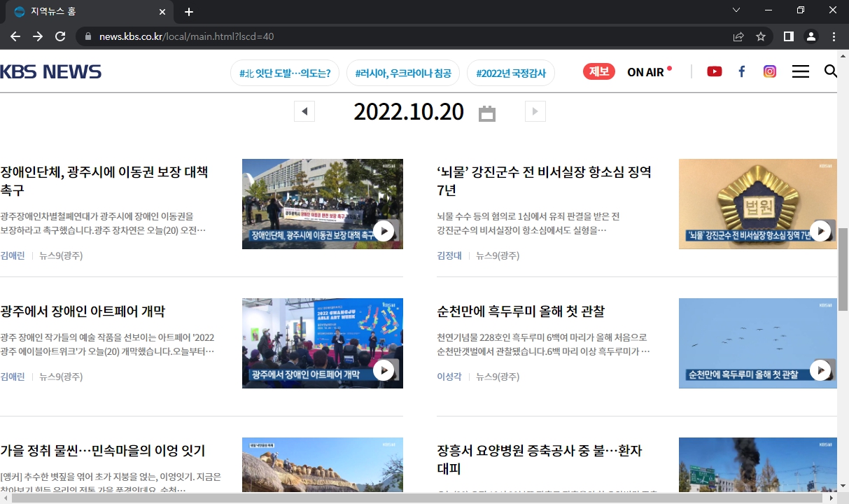Go to the previous date

coord(304,111)
